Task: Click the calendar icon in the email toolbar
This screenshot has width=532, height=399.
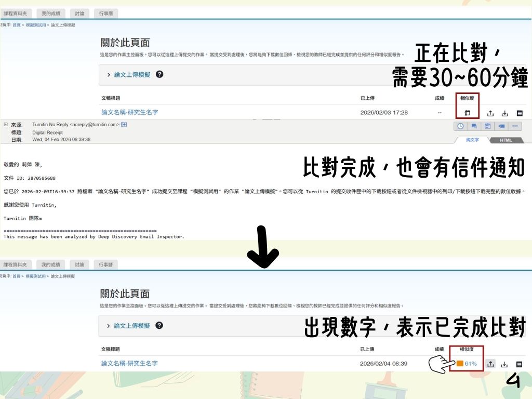Action: (488, 126)
